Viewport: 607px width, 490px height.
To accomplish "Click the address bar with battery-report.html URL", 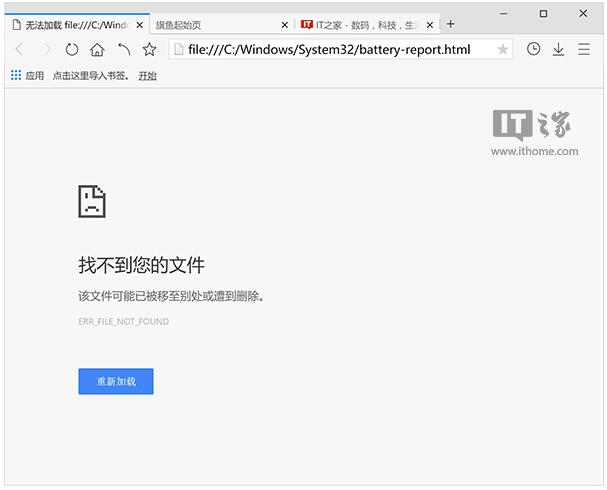I will click(x=330, y=49).
